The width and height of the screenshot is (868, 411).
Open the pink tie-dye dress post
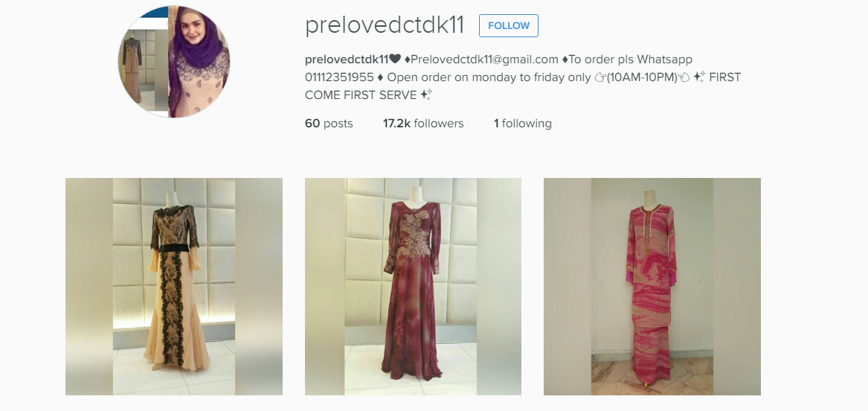tap(652, 287)
